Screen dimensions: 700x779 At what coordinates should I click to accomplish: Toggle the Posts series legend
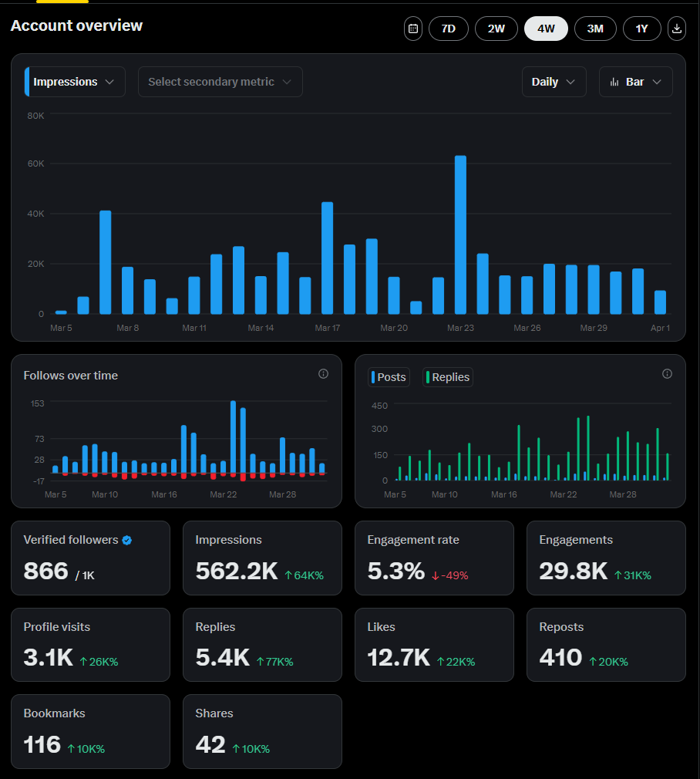389,377
